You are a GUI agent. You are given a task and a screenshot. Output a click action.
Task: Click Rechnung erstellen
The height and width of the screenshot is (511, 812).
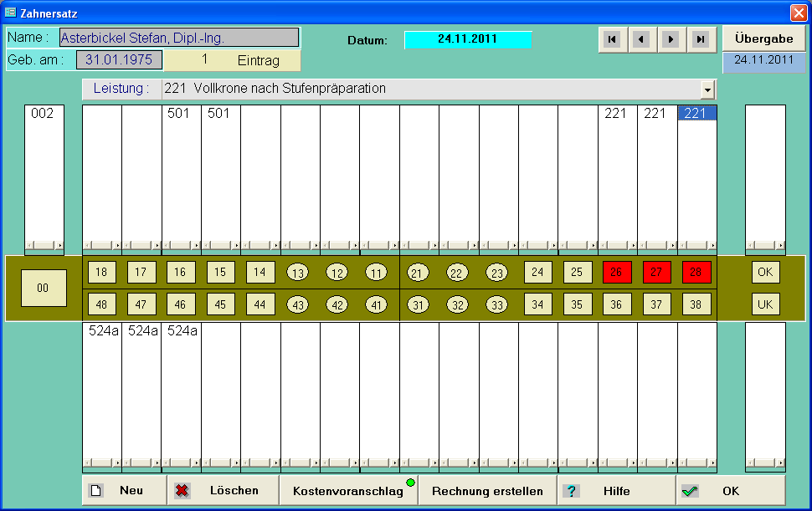pos(487,491)
